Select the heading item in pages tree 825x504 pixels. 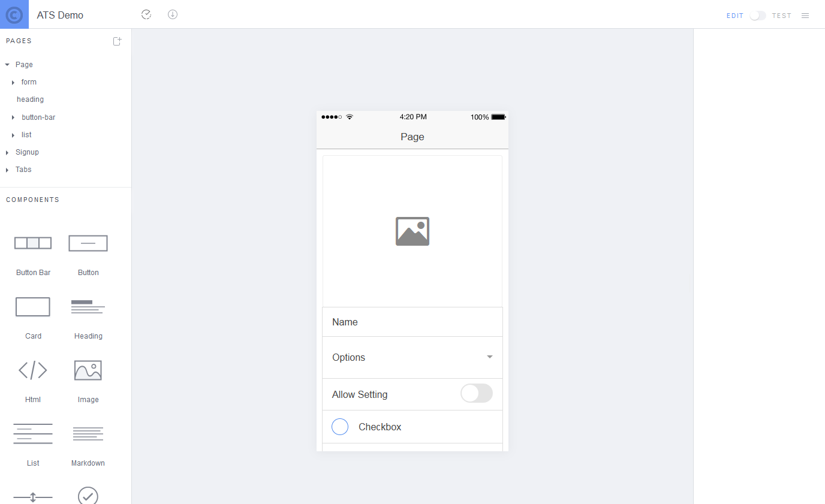point(30,99)
